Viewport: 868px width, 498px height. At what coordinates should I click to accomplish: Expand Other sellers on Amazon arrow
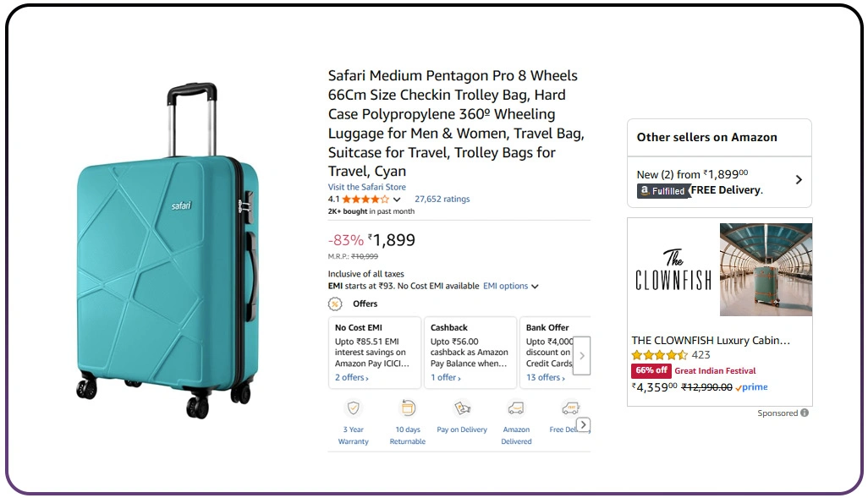[799, 179]
